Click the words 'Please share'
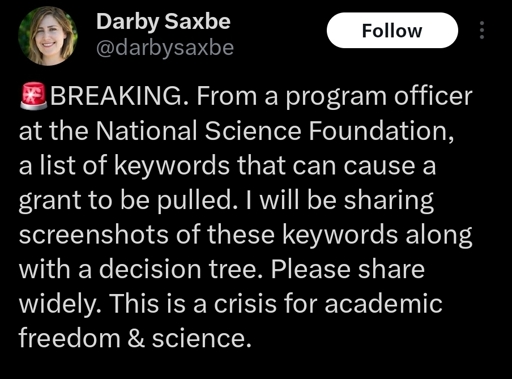The width and height of the screenshot is (512, 379). (x=348, y=269)
